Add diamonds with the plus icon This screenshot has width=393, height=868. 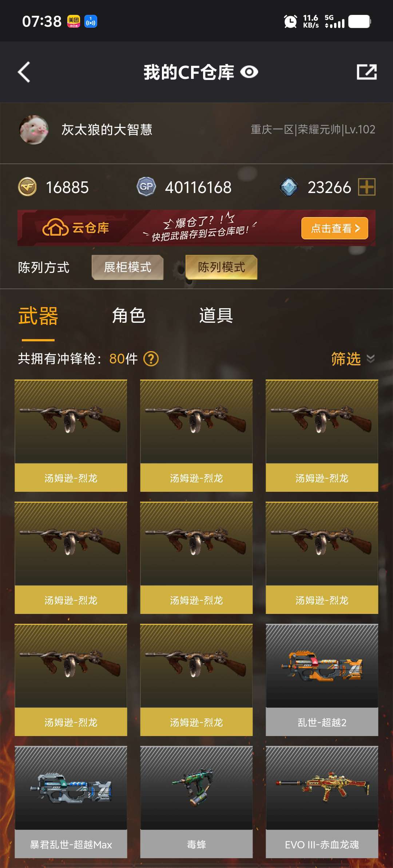point(367,187)
